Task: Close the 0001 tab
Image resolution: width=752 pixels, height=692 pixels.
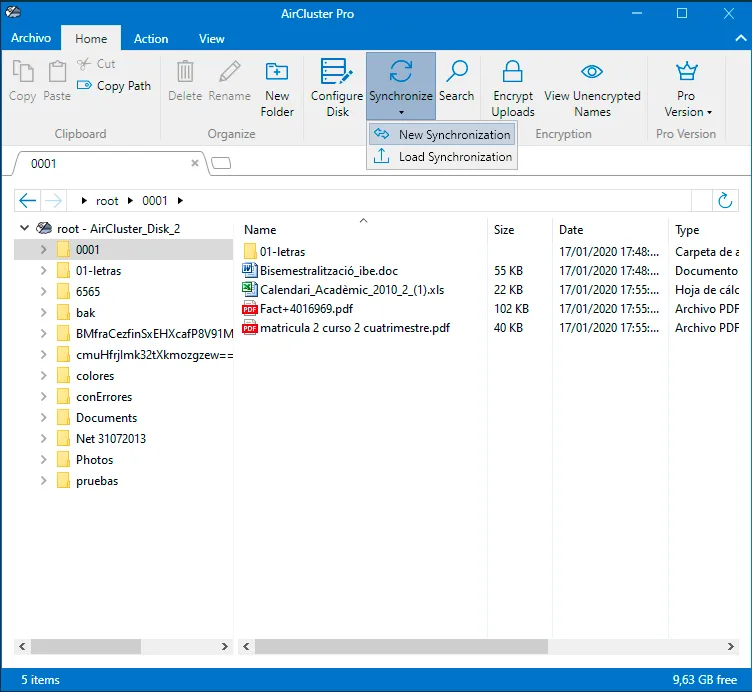Action: pos(195,163)
